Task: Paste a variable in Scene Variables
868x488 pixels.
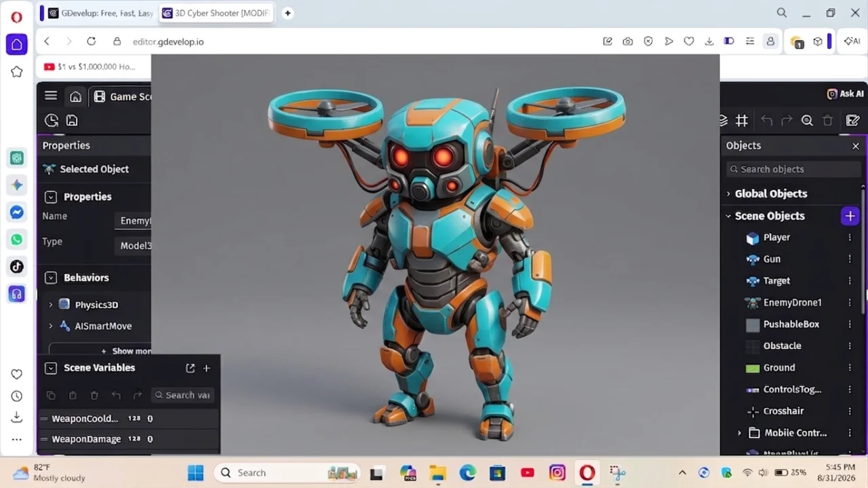Action: click(x=73, y=395)
